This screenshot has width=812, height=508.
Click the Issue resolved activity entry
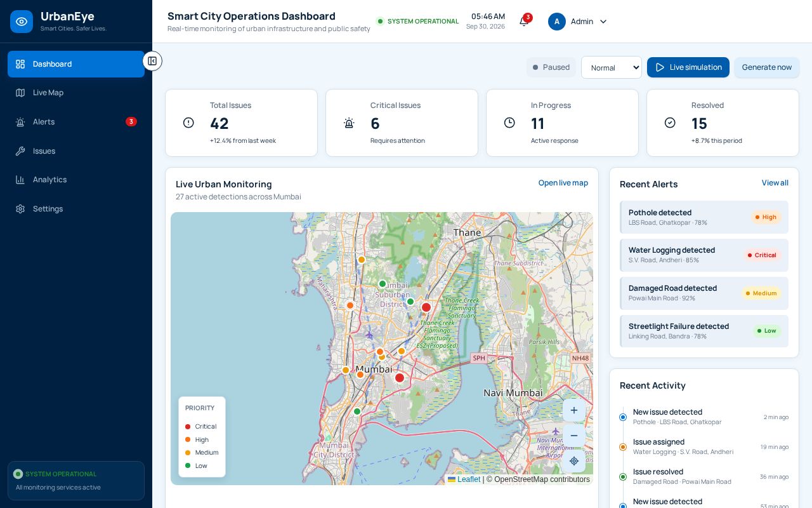(704, 476)
